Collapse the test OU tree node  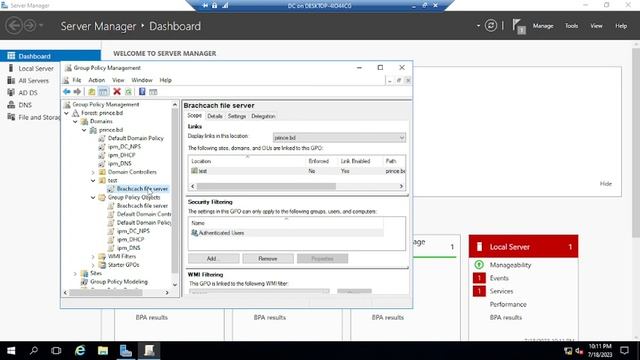point(93,180)
